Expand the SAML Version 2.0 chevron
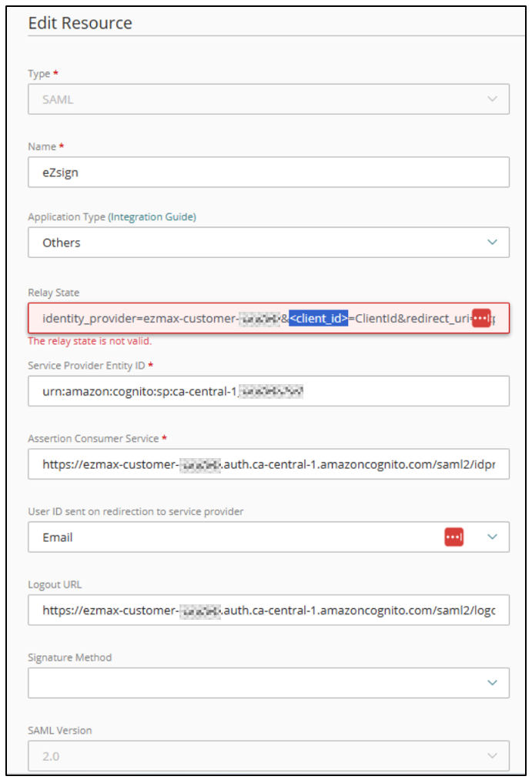This screenshot has width=532, height=783. coord(492,755)
